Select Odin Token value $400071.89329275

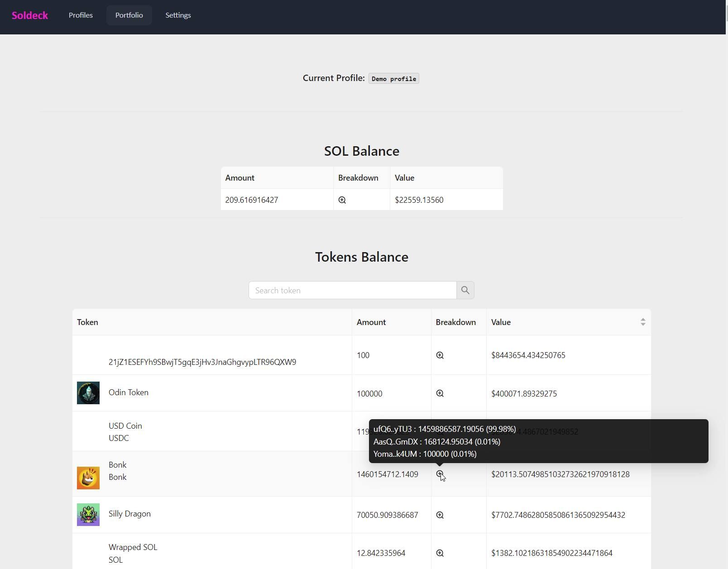pos(524,394)
